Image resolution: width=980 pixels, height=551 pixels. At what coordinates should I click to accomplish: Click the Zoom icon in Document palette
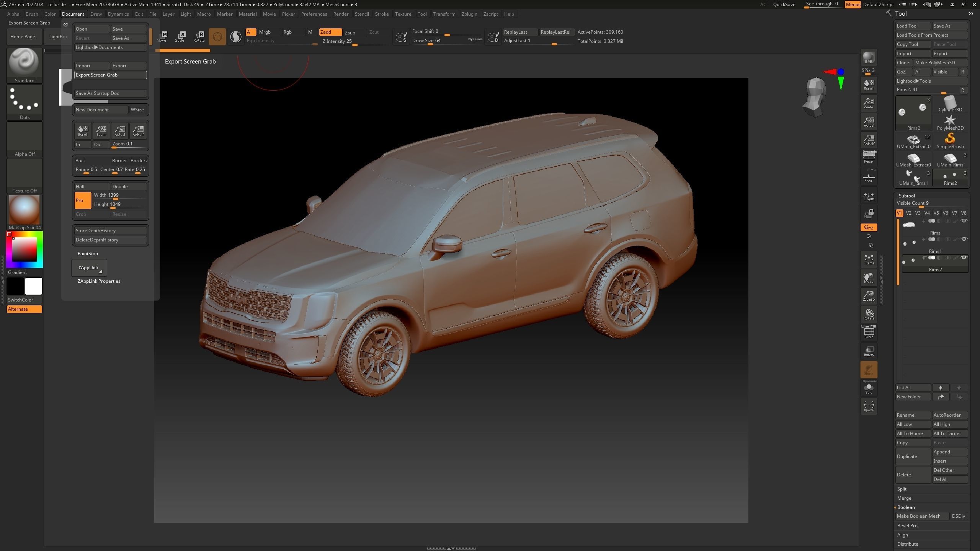[x=101, y=130]
